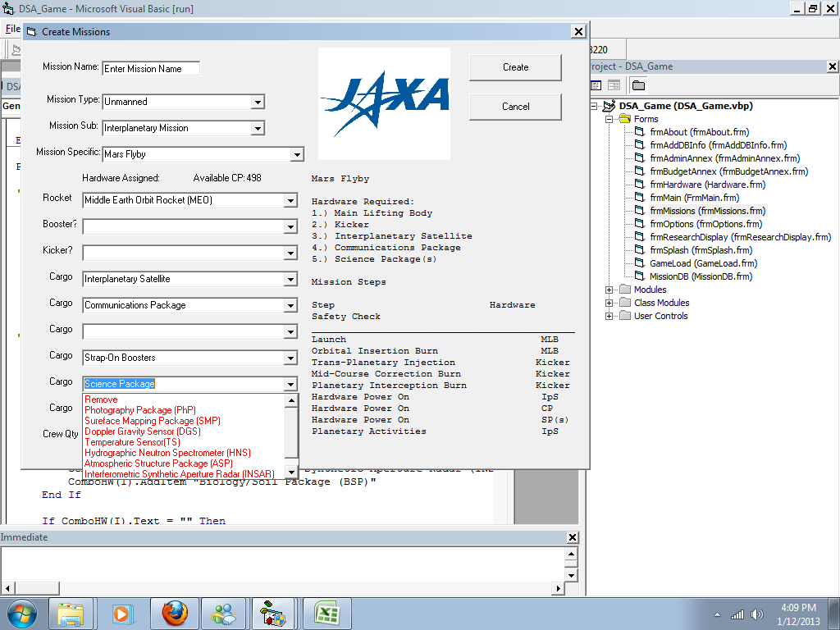
Task: Select frmBudgetAnnex form icon
Action: 640,171
